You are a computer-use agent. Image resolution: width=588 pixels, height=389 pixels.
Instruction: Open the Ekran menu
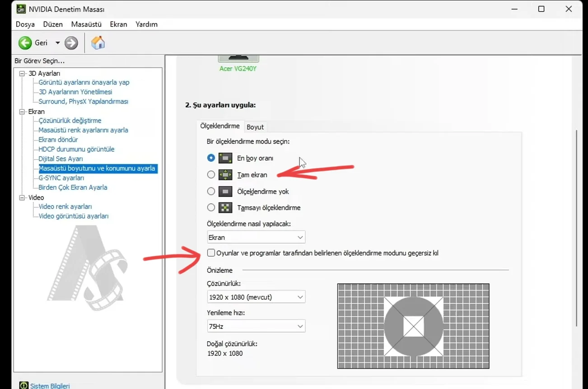click(118, 24)
